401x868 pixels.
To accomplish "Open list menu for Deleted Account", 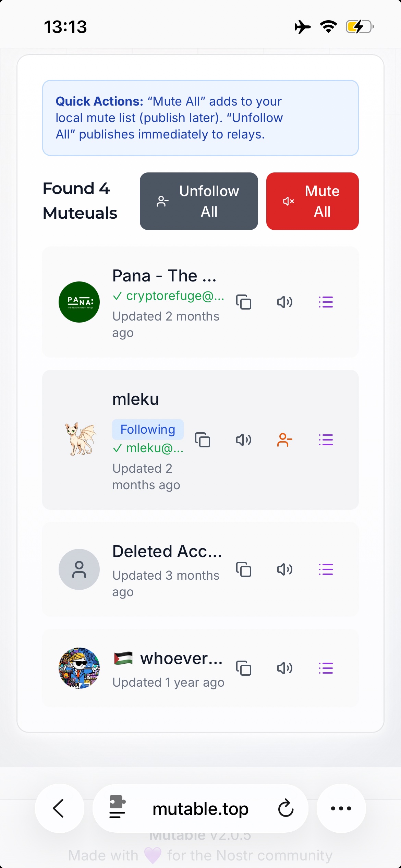I will (326, 569).
